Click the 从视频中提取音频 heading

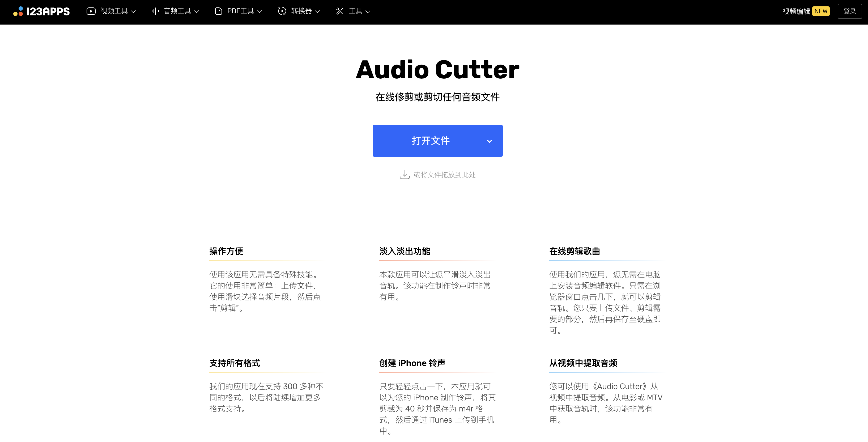coord(583,363)
